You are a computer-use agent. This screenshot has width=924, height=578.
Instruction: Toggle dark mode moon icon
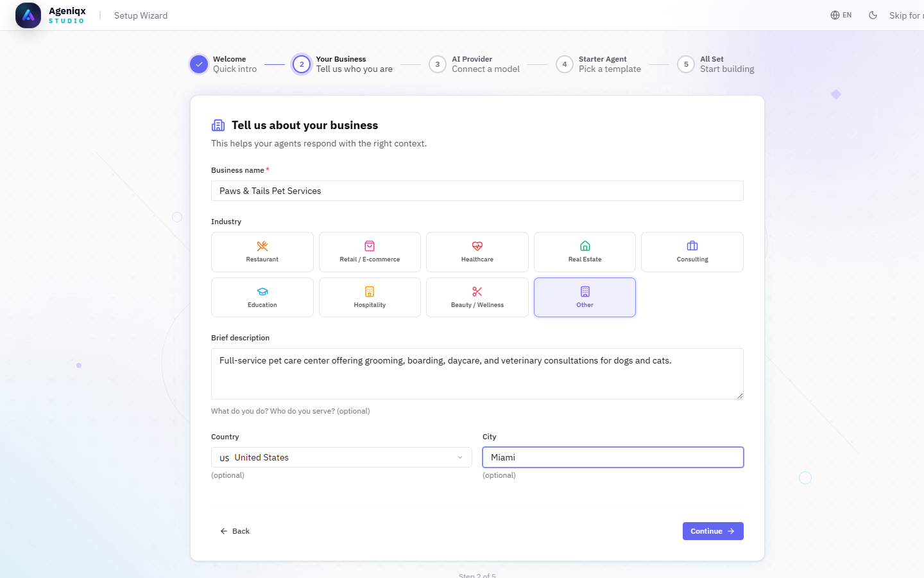pyautogui.click(x=873, y=15)
